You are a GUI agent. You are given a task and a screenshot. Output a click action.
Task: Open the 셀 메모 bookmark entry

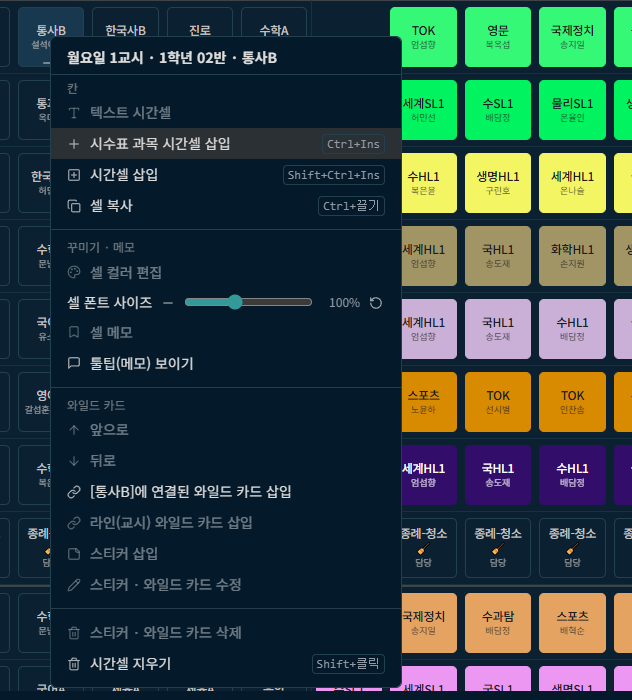226,333
